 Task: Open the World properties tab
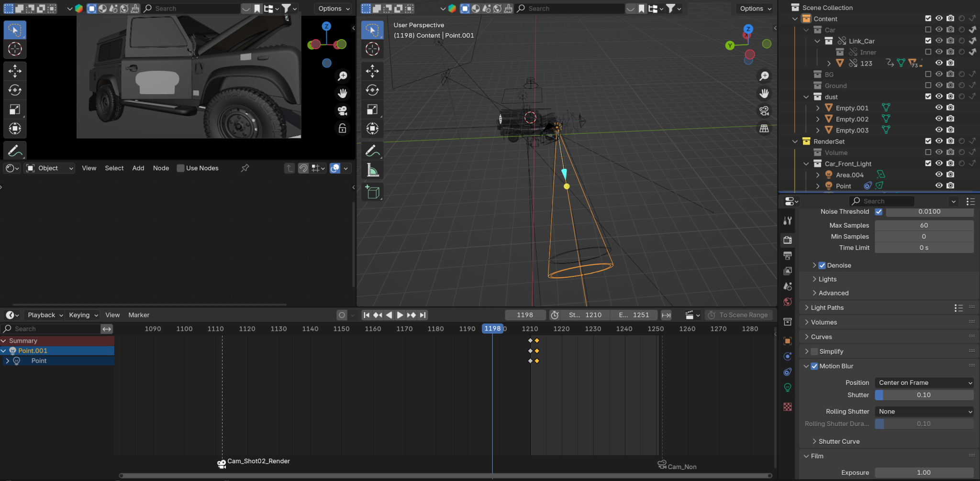(x=788, y=302)
